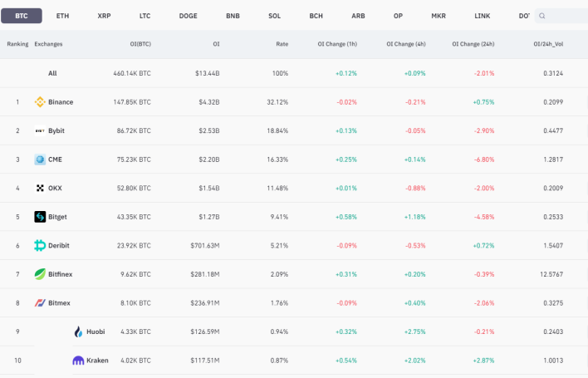Open the OKX exchange name
588x378 pixels.
coord(55,189)
